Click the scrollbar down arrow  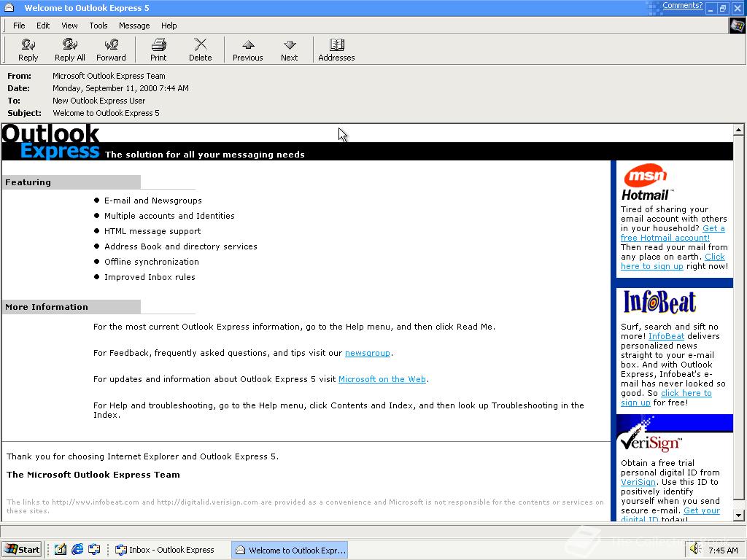click(738, 516)
